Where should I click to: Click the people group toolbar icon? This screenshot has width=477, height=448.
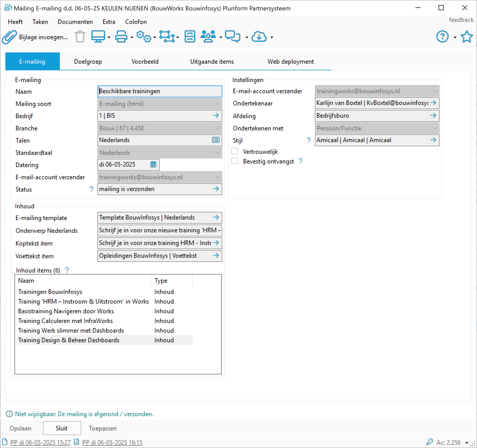click(208, 37)
